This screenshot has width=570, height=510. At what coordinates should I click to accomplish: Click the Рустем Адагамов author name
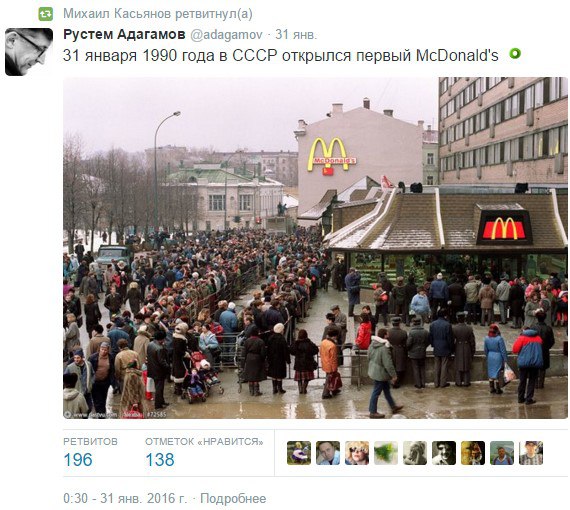pos(124,35)
